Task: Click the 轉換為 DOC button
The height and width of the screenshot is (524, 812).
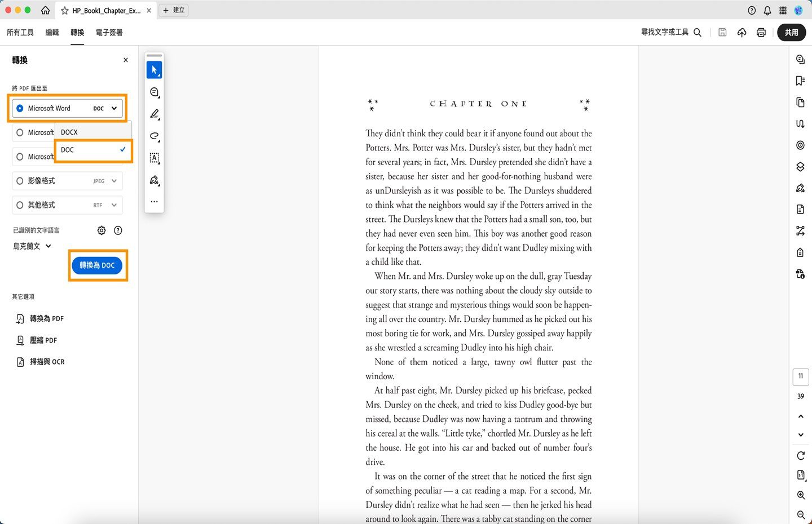Action: pyautogui.click(x=96, y=265)
